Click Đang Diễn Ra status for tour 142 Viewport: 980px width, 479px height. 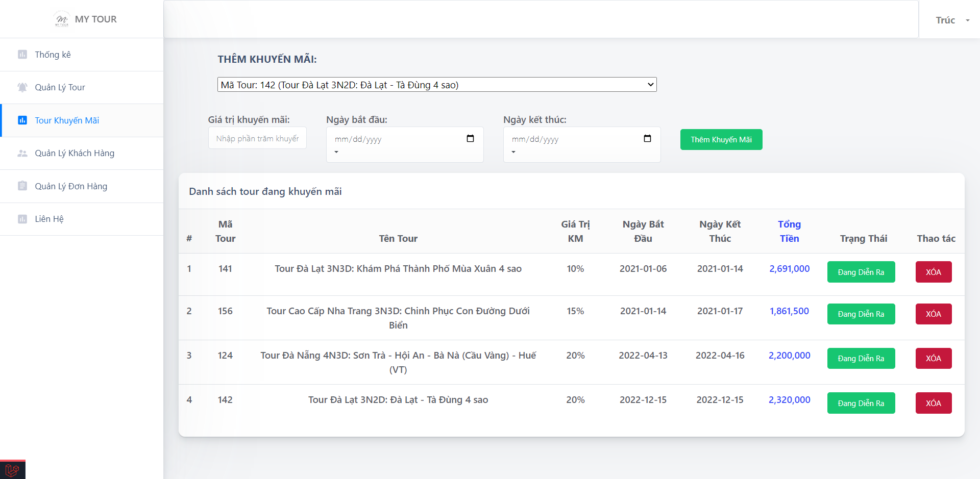pyautogui.click(x=861, y=403)
